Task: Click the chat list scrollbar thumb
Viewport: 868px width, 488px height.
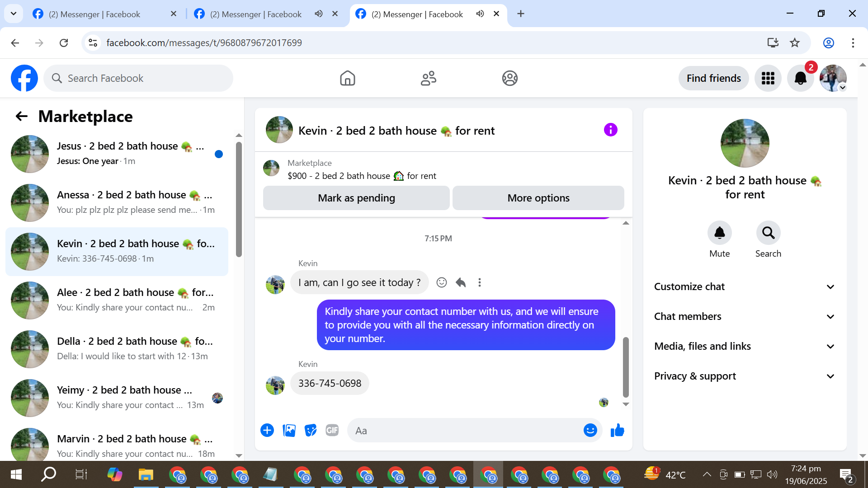Action: click(239, 199)
